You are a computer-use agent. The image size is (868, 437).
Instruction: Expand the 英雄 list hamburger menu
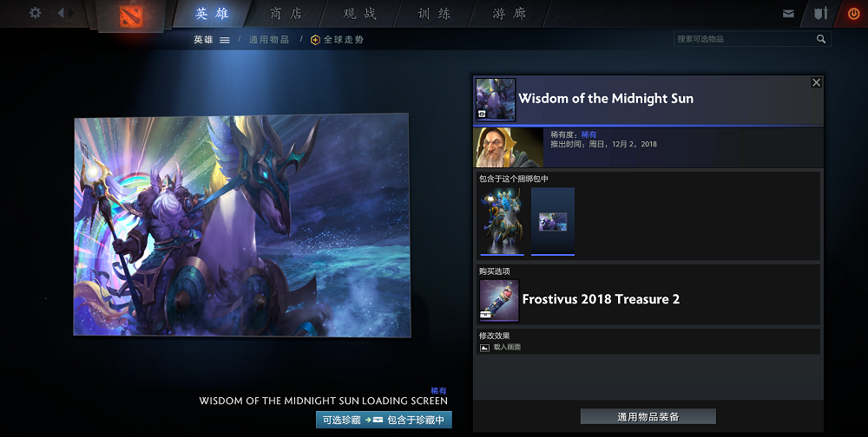(225, 40)
